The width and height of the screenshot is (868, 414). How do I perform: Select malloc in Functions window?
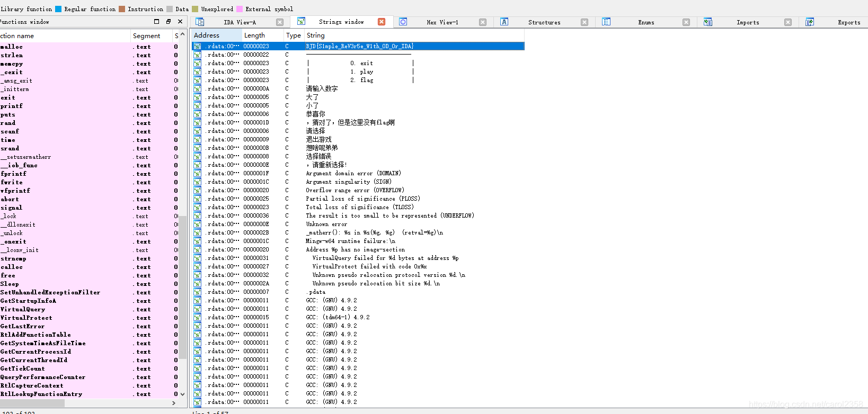(89, 47)
